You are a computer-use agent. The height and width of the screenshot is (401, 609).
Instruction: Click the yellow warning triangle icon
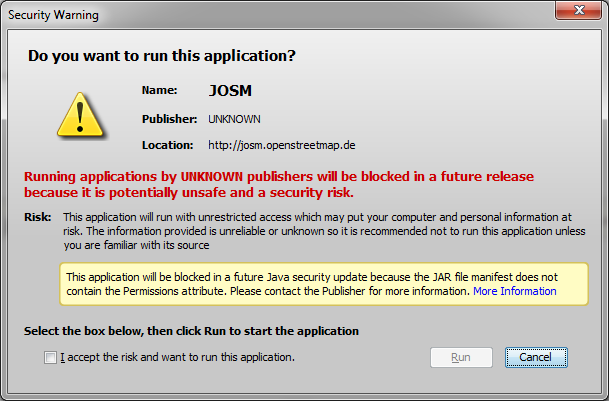80,115
